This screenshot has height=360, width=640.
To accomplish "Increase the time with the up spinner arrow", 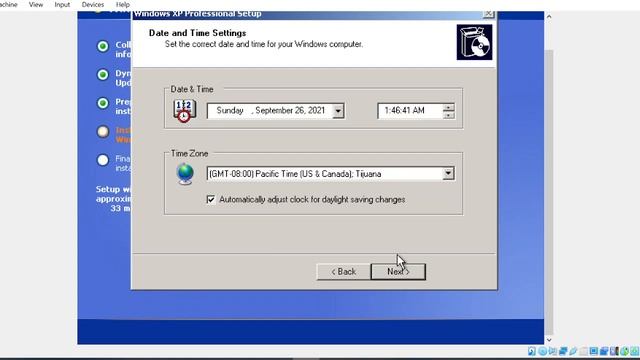I will point(449,107).
